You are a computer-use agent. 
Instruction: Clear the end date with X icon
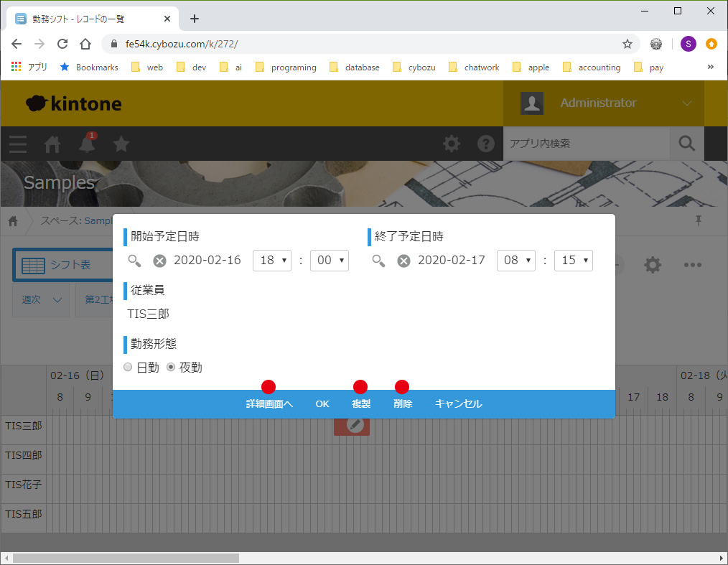point(403,261)
